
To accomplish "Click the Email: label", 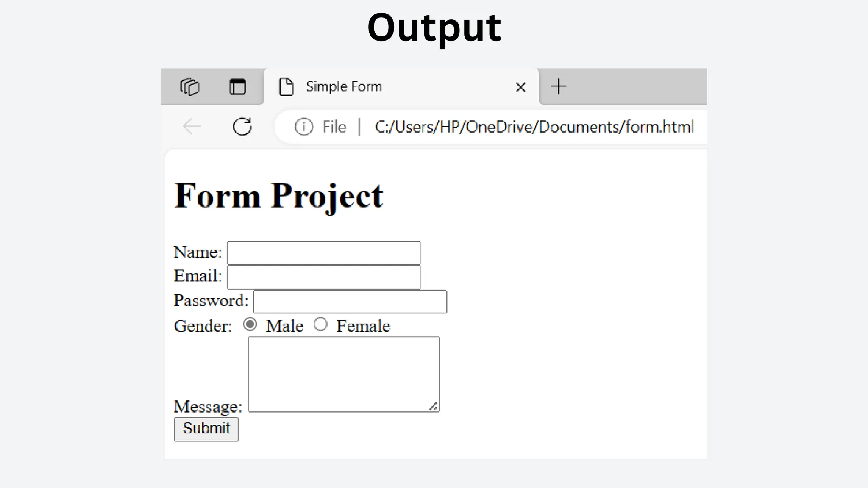I will (x=198, y=276).
